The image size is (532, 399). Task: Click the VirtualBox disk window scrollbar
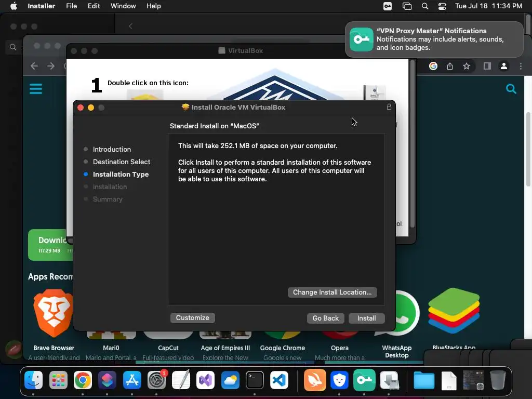point(412,144)
